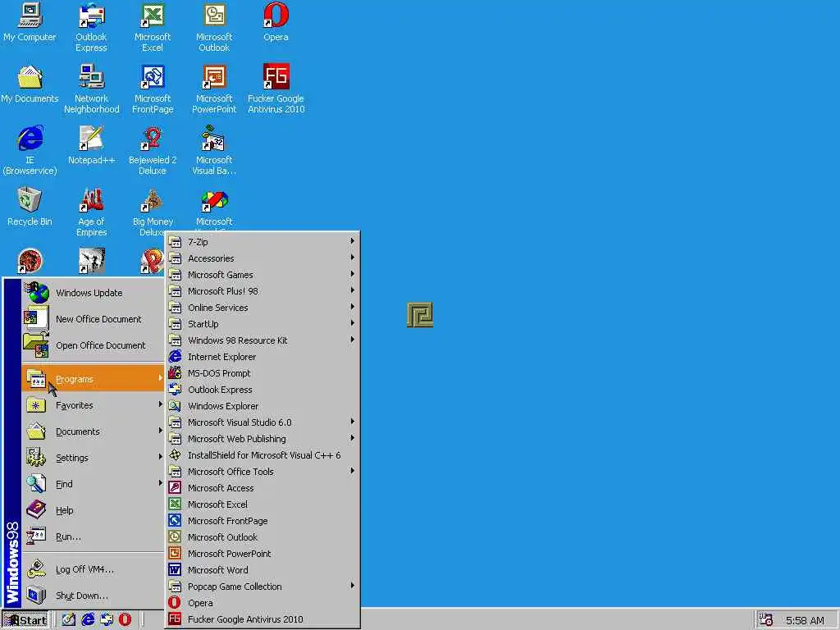Choose Run... in the Start menu

pyautogui.click(x=93, y=536)
